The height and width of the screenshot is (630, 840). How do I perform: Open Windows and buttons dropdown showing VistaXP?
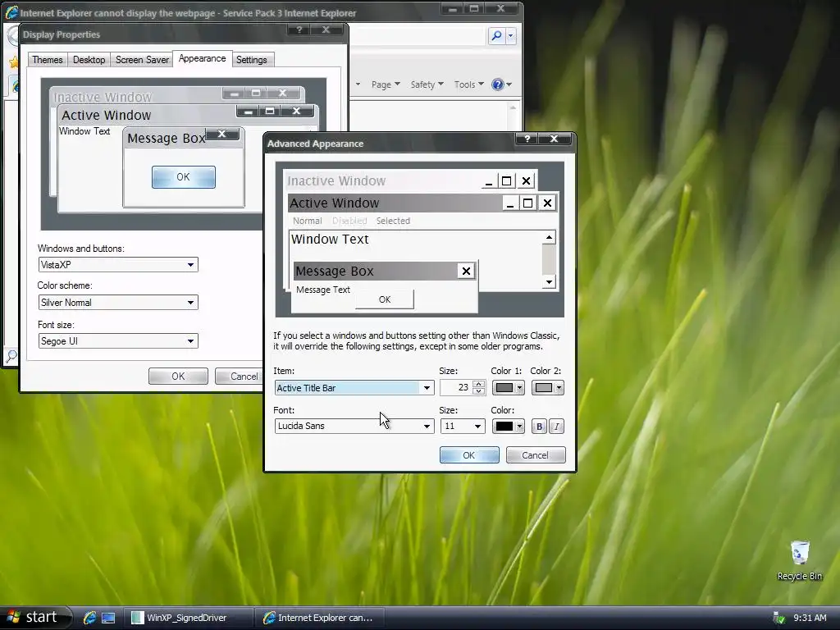[118, 265]
